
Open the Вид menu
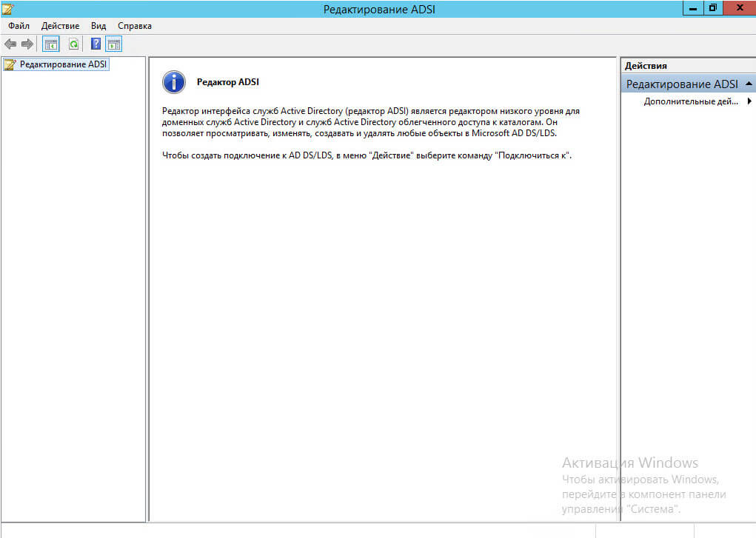pyautogui.click(x=98, y=26)
